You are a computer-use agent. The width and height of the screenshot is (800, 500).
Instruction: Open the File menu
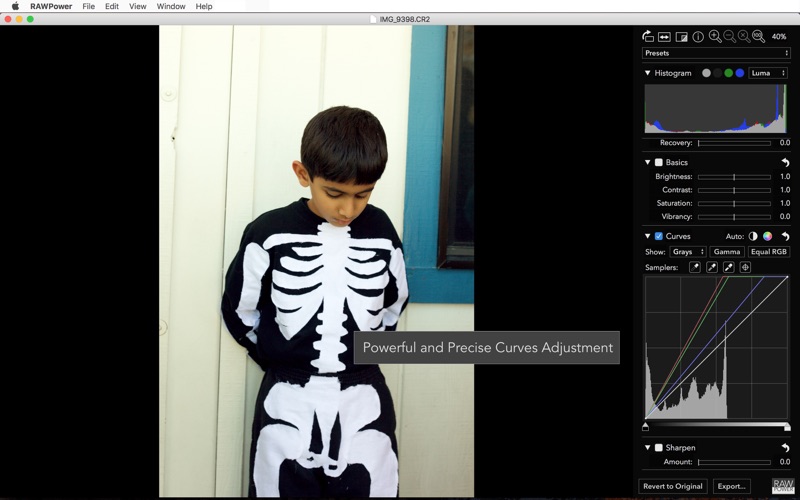point(88,6)
